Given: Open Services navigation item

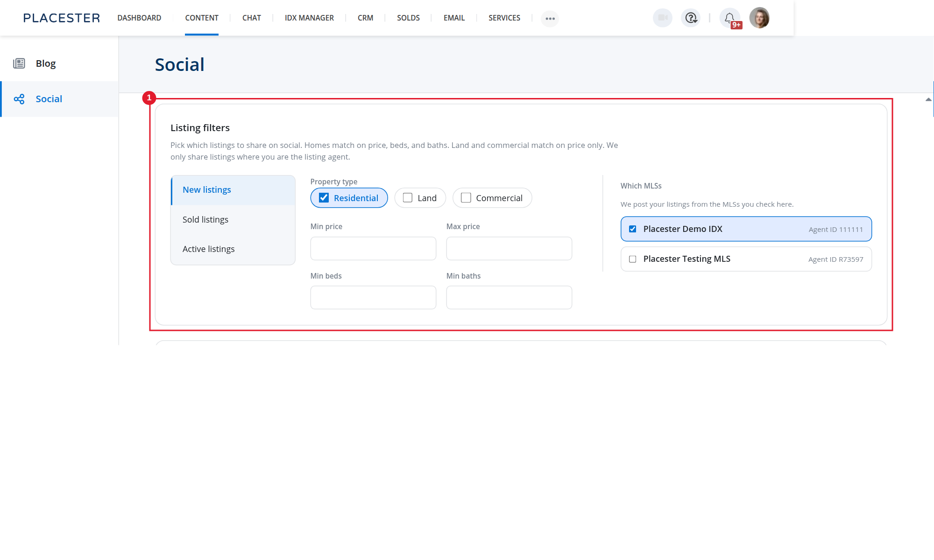Looking at the screenshot, I should pyautogui.click(x=504, y=18).
